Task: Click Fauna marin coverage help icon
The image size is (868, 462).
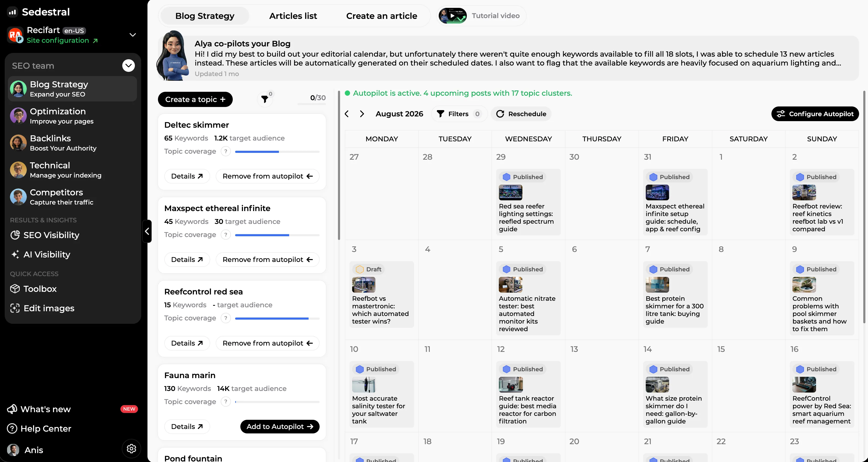Action: tap(226, 402)
